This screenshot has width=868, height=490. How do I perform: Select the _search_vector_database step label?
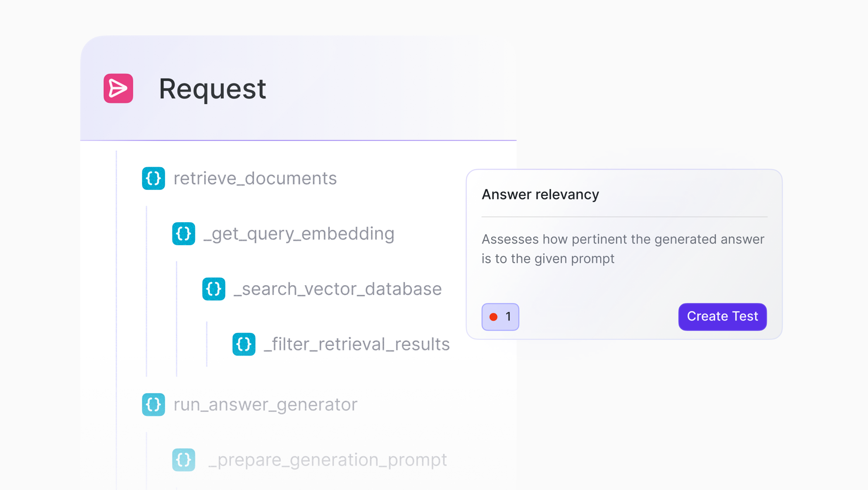coord(337,289)
